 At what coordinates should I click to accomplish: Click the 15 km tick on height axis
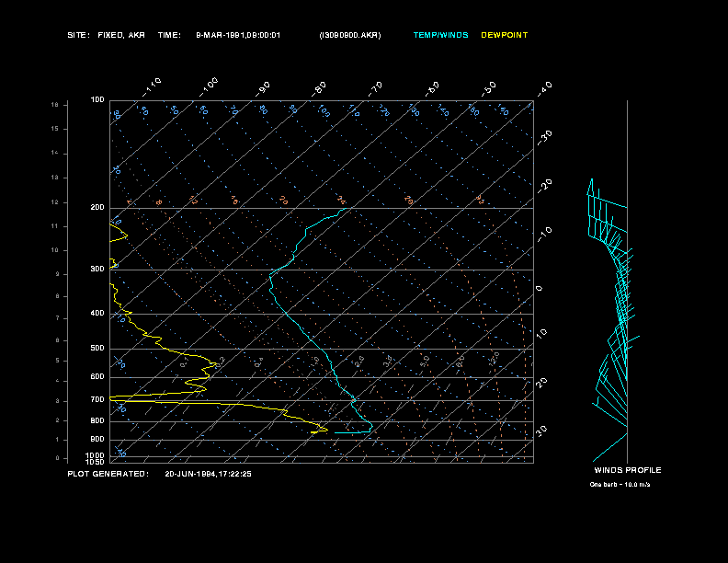(x=55, y=129)
